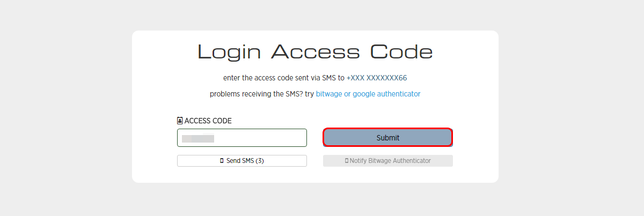This screenshot has height=216, width=644.
Task: Click the masked phone number +XXX XXXXXXX66
Action: [x=377, y=78]
